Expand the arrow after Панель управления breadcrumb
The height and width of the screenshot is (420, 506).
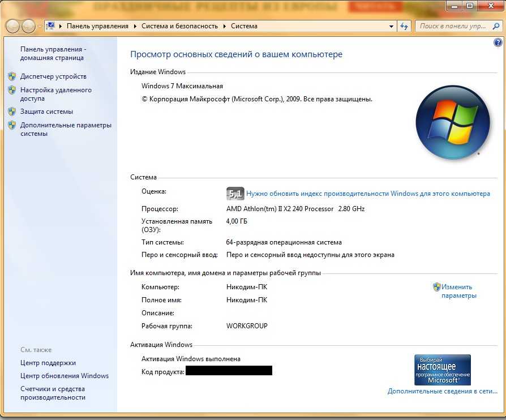(x=135, y=26)
